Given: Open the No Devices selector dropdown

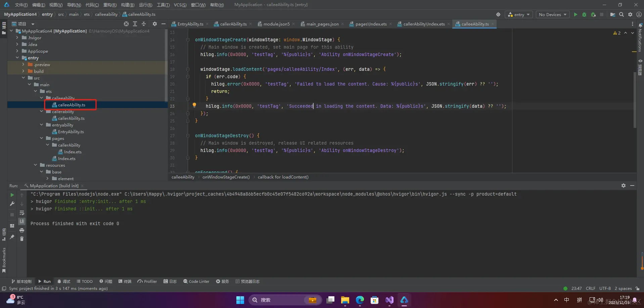Looking at the screenshot, I should tap(552, 14).
